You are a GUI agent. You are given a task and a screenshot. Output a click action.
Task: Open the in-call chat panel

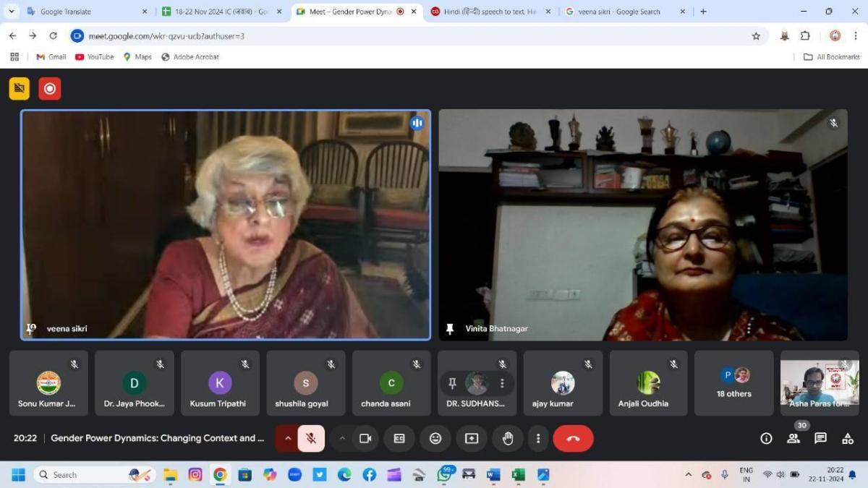pos(820,438)
